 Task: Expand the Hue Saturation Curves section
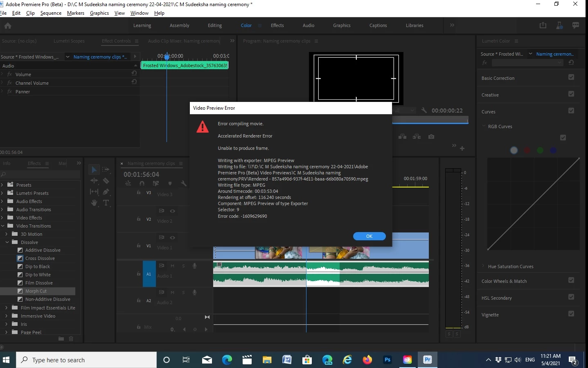484,266
